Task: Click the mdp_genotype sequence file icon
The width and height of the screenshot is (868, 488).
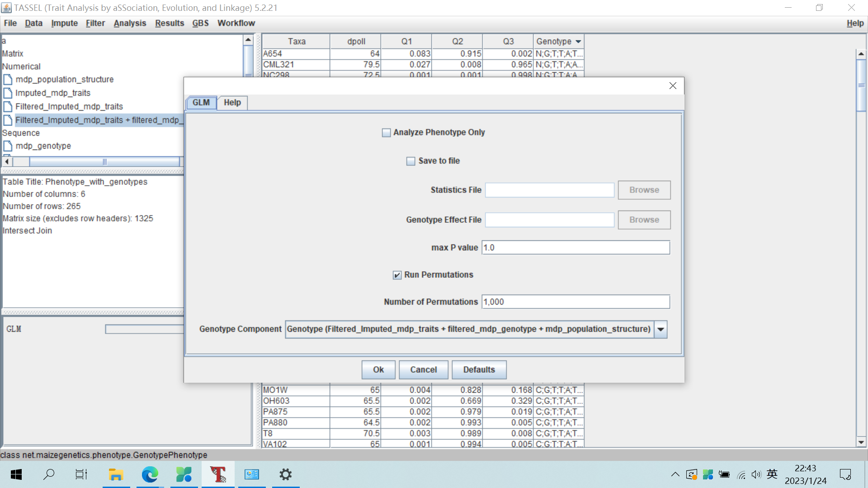Action: 8,146
